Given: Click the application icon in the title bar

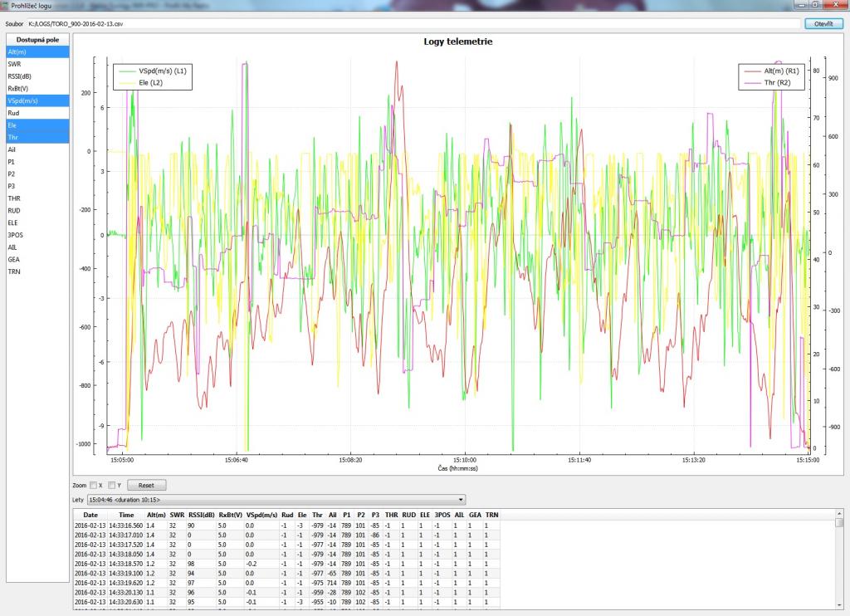Looking at the screenshot, I should pos(5,5).
